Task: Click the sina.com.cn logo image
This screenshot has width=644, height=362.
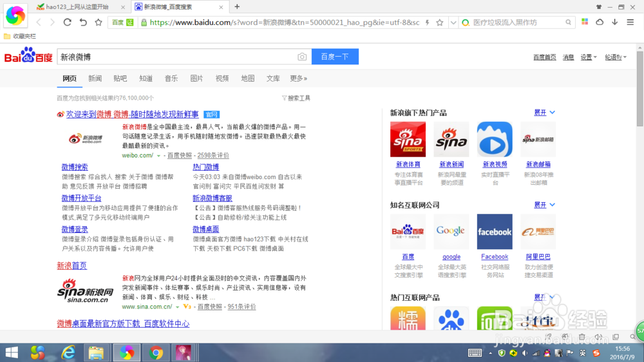Action: click(86, 291)
